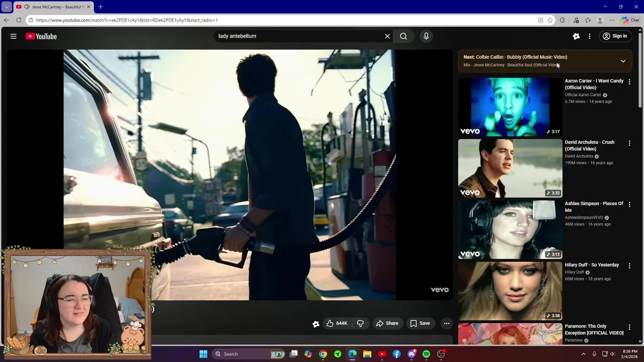Like the video with 644K likes
The width and height of the screenshot is (644, 362).
point(337,323)
